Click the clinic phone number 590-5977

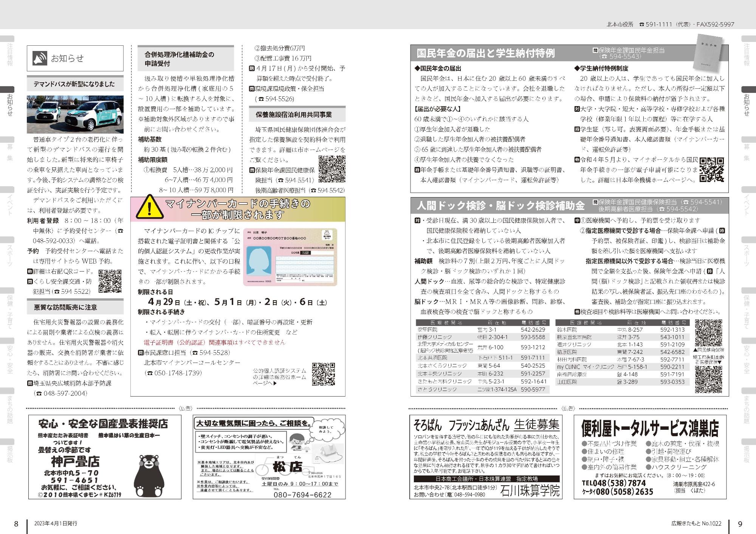click(x=533, y=389)
